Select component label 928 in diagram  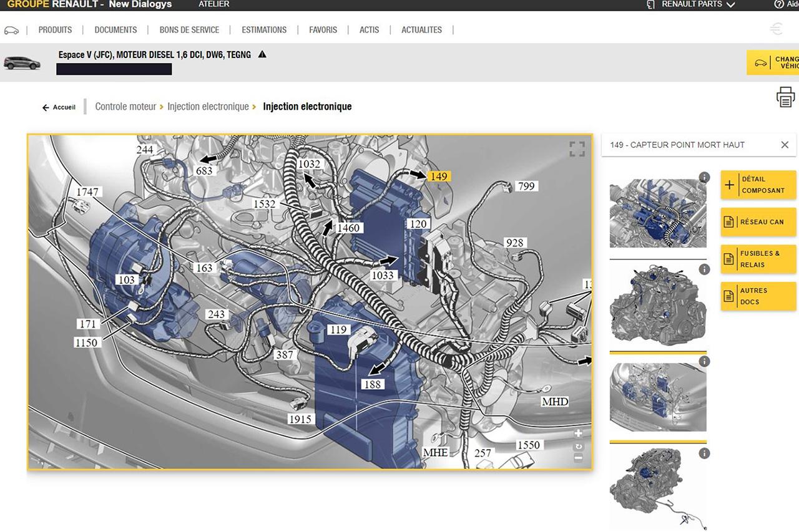(x=515, y=243)
